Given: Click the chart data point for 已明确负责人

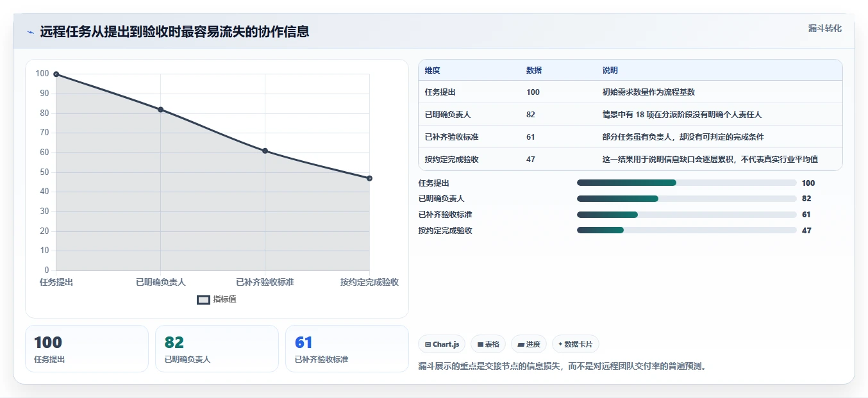Looking at the screenshot, I should [160, 110].
